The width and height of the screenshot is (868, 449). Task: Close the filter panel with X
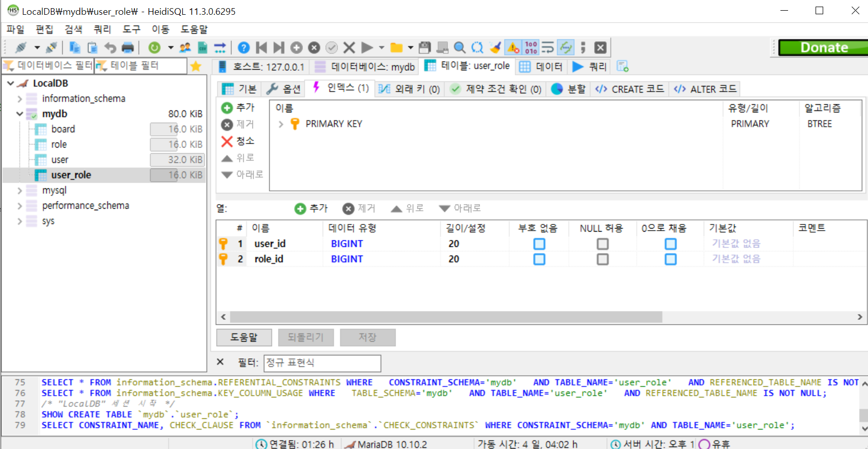[220, 362]
